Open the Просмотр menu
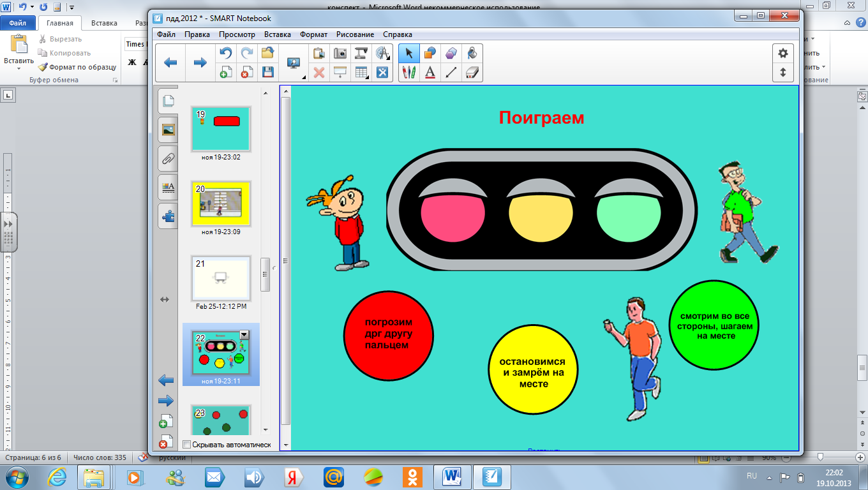 (237, 34)
